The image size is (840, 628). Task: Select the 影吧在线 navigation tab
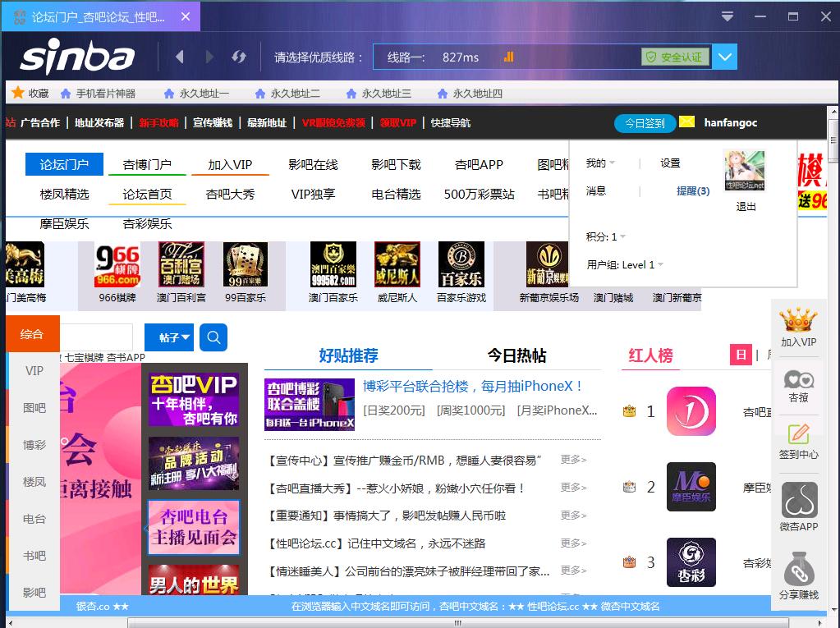point(313,164)
